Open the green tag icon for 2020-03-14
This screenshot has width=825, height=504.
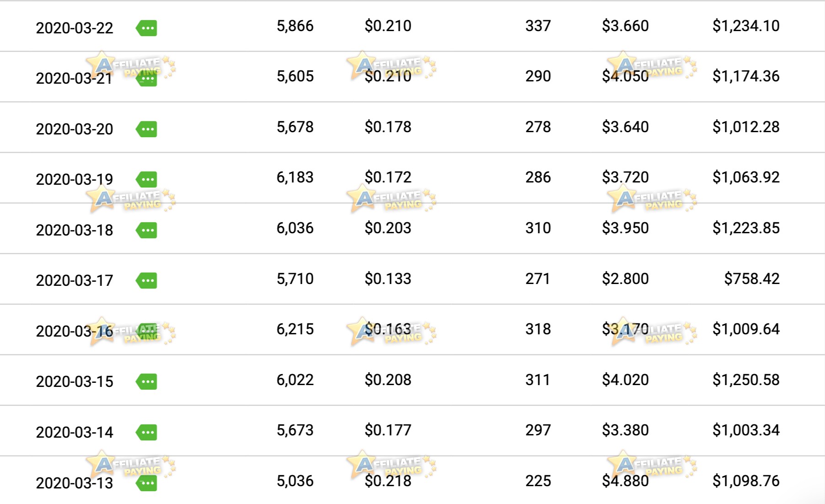pos(147,432)
